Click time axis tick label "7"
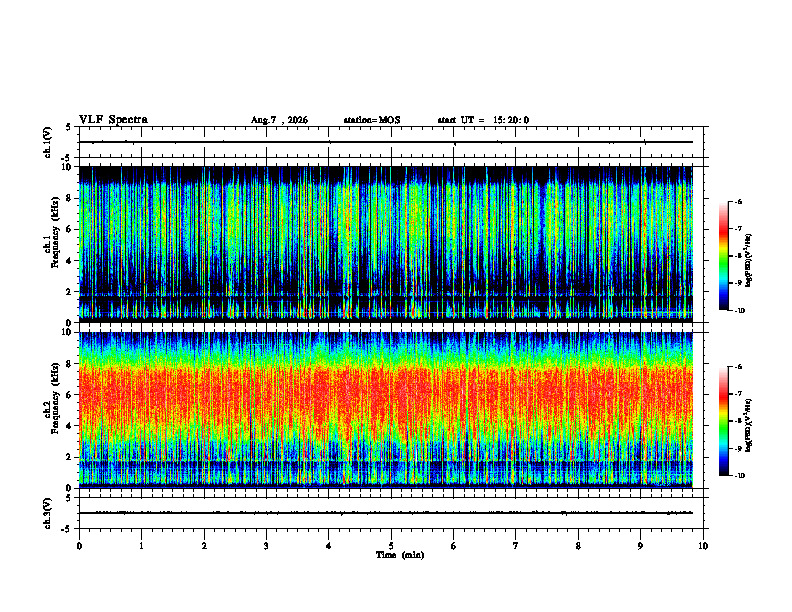Screen dimensions: 792x612 [516, 546]
